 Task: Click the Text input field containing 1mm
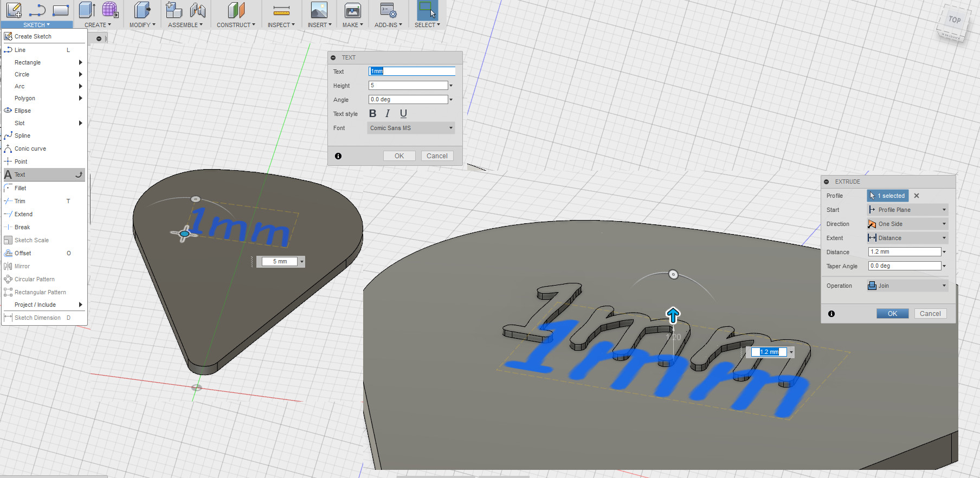pyautogui.click(x=412, y=72)
